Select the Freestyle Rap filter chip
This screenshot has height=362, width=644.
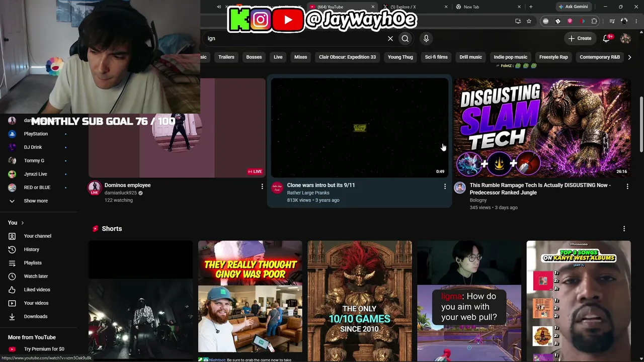point(553,57)
